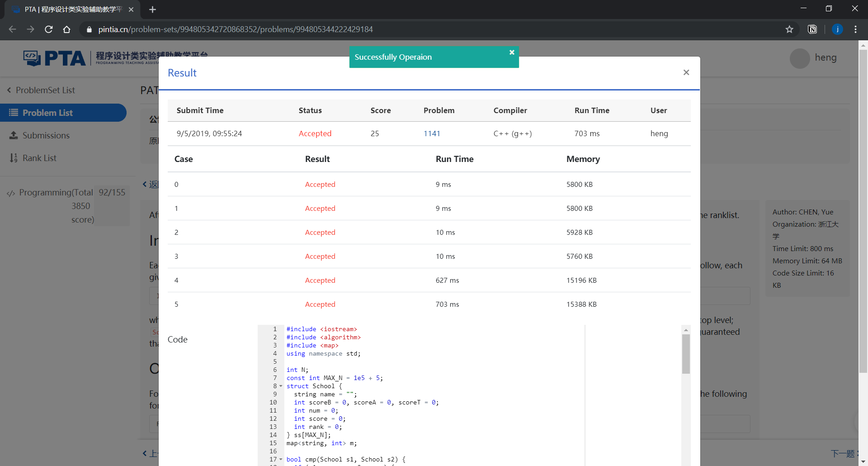Collapse struct School code fold arrow
The height and width of the screenshot is (466, 868).
click(281, 386)
